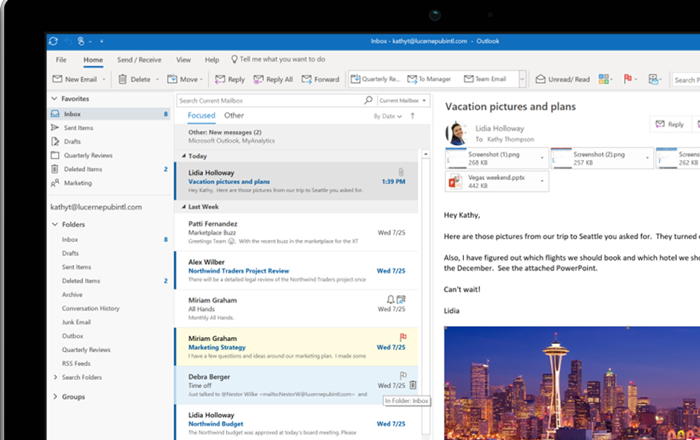Click the red follow-up flag in the ribbon

pyautogui.click(x=628, y=79)
